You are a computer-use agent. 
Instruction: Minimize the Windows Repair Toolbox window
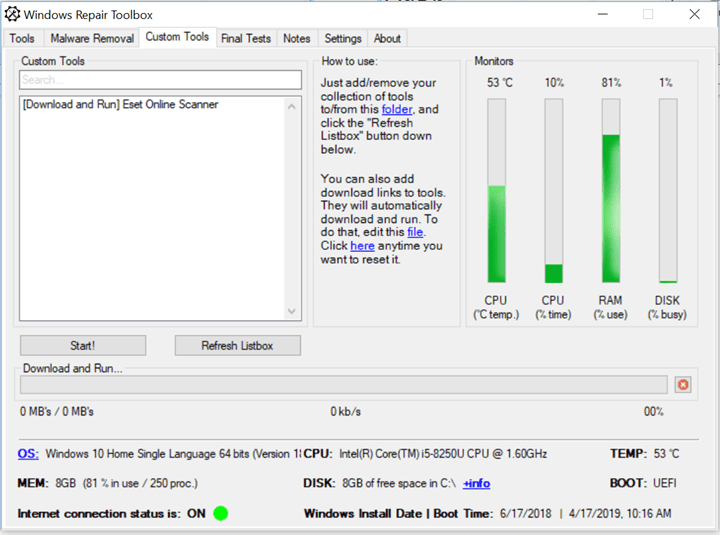coord(602,14)
